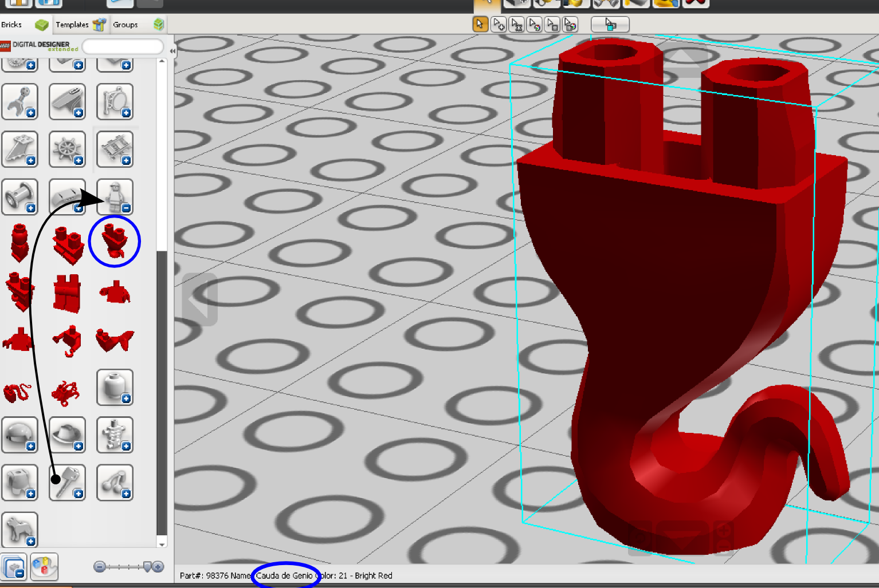
Task: Rotate camera up with viewport arrow
Action: pos(681,62)
